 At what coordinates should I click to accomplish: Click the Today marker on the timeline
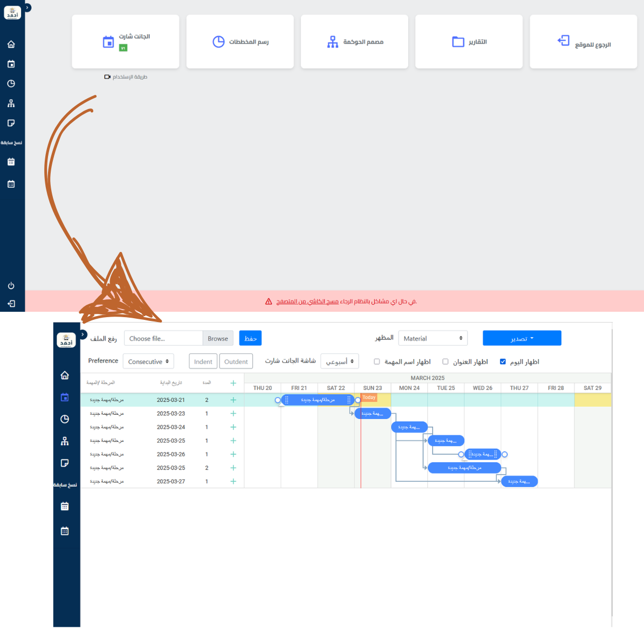pyautogui.click(x=369, y=398)
